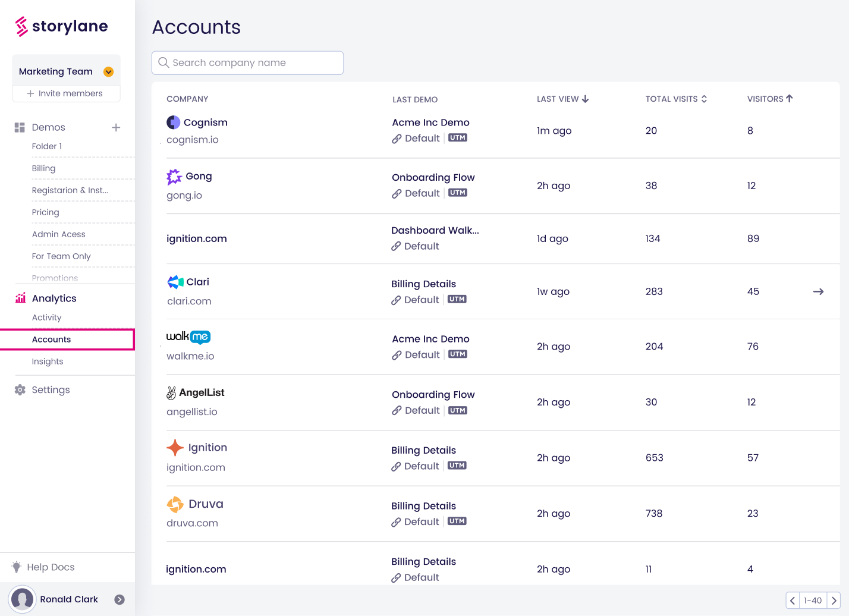The width and height of the screenshot is (849, 616).
Task: Sort by Last View column
Action: 562,99
